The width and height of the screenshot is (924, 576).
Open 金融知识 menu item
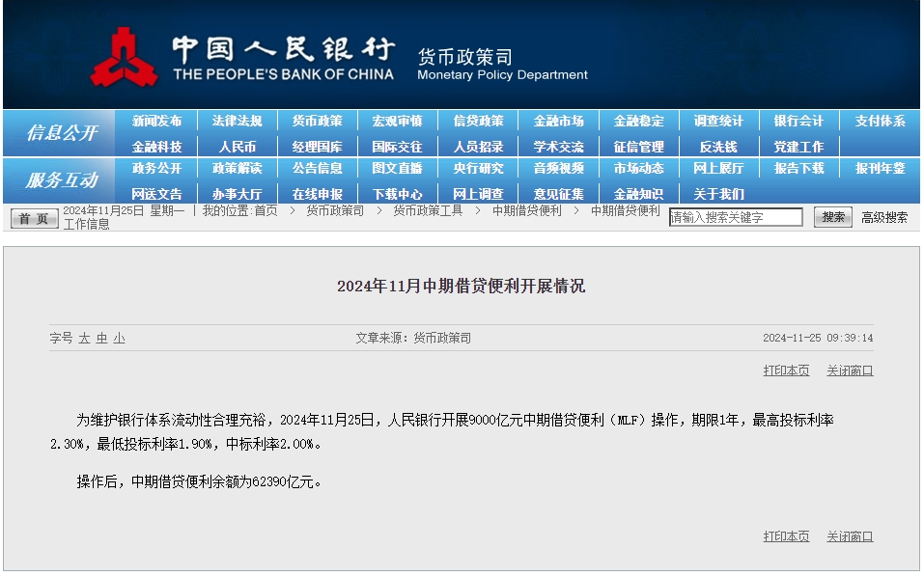pos(638,194)
